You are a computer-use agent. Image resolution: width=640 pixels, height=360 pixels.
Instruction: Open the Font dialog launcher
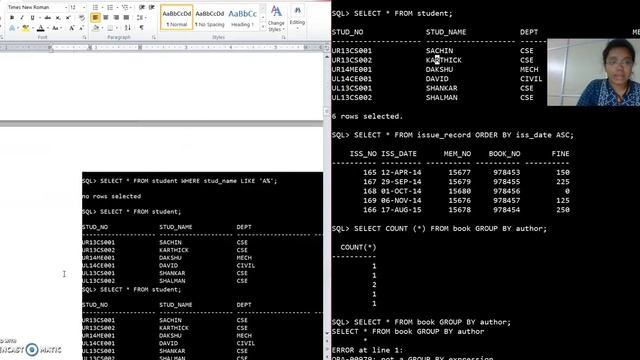click(84, 37)
